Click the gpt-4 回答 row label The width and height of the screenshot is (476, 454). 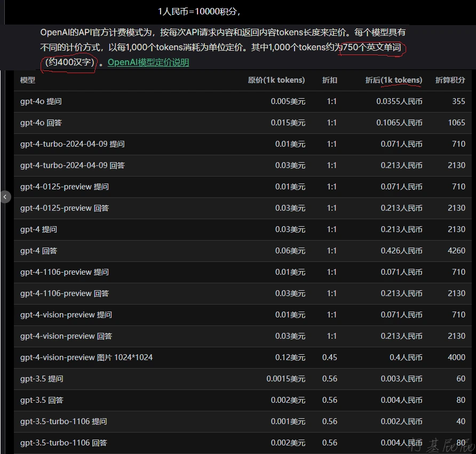38,251
